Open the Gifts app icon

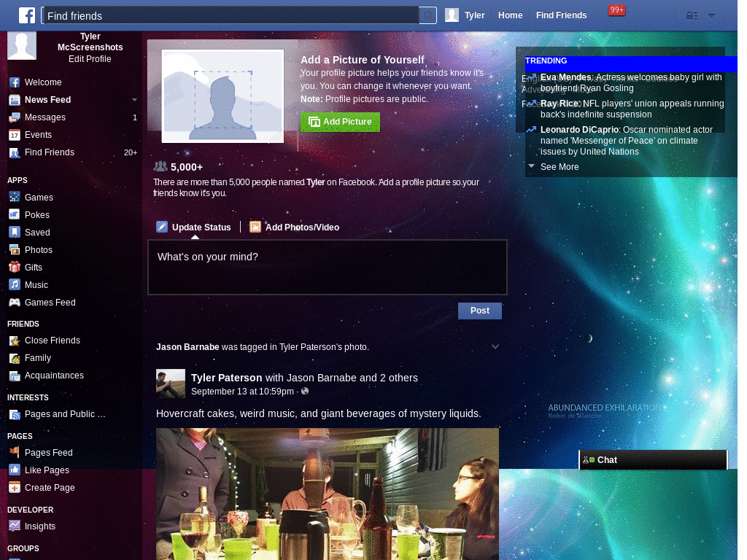pos(15,267)
